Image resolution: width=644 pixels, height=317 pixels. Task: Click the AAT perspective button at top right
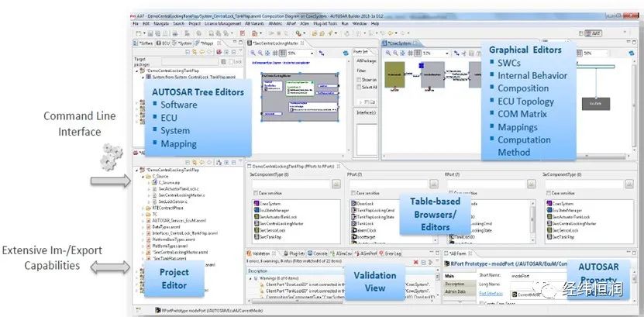593,33
